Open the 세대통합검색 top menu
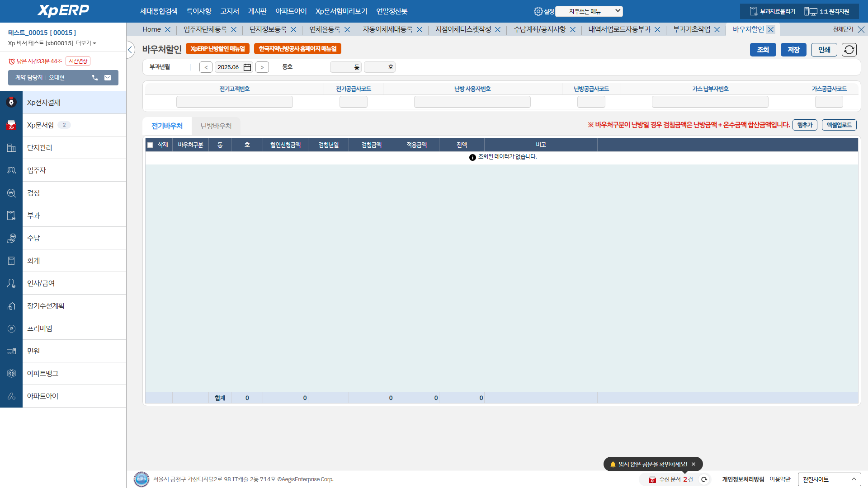This screenshot has width=868, height=488. [159, 11]
